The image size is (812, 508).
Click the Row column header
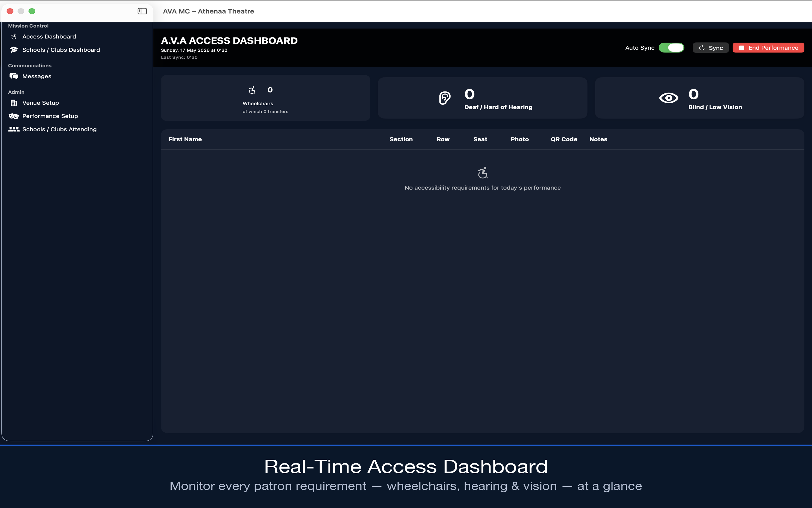coord(443,139)
